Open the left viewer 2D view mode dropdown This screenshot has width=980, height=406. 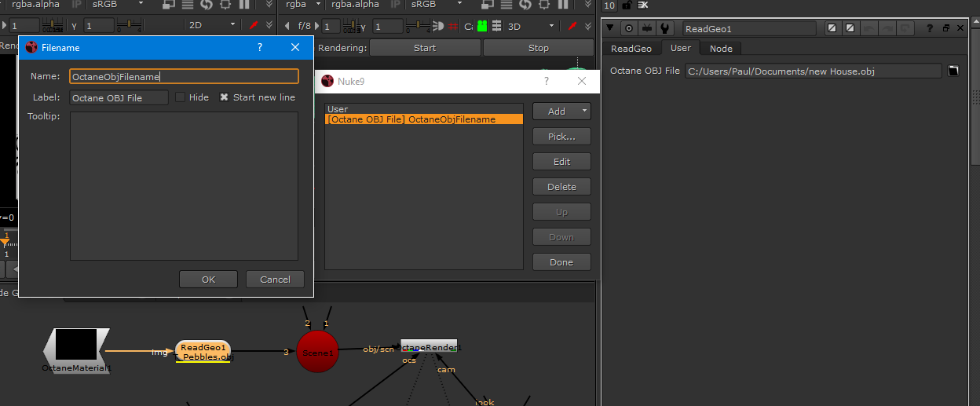(212, 26)
